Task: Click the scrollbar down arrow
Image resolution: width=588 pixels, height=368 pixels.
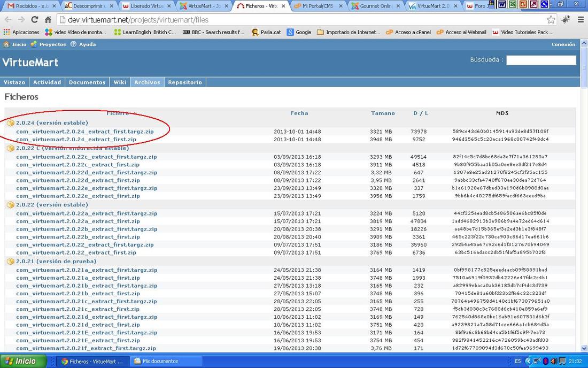Action: [x=584, y=348]
